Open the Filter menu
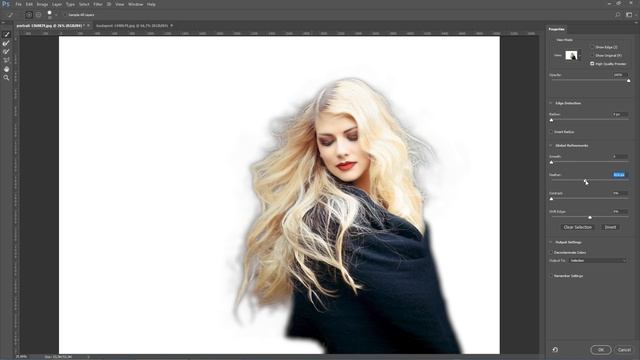 pos(98,4)
